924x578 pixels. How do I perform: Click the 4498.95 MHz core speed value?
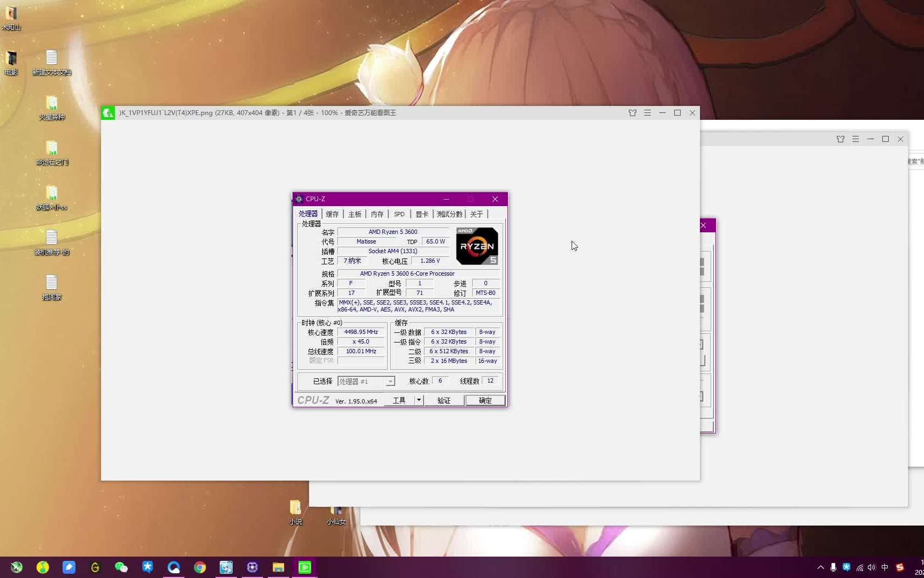[361, 332]
